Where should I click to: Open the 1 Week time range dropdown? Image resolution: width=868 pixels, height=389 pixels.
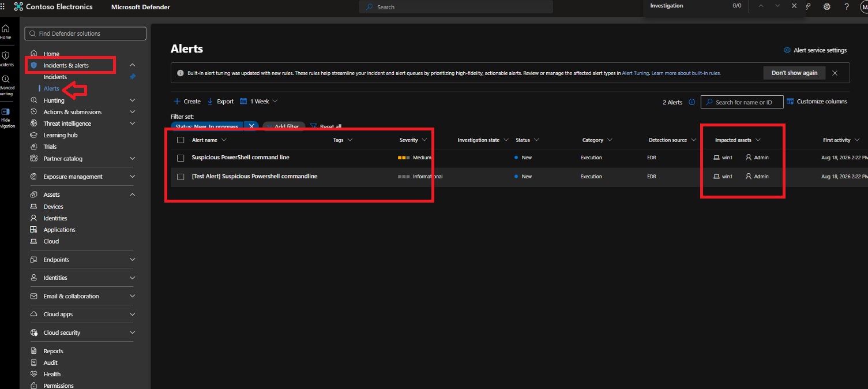[259, 101]
